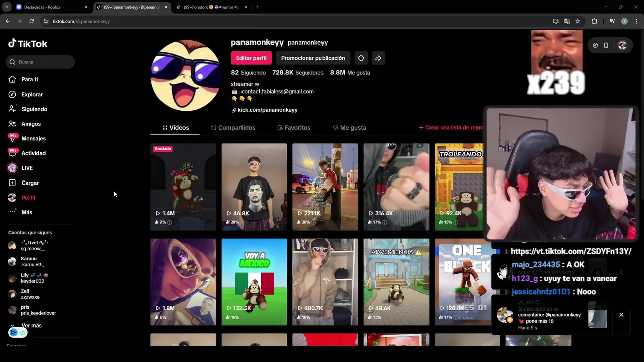
Task: Click the panamonkeyy profile avatar
Action: pos(186,75)
